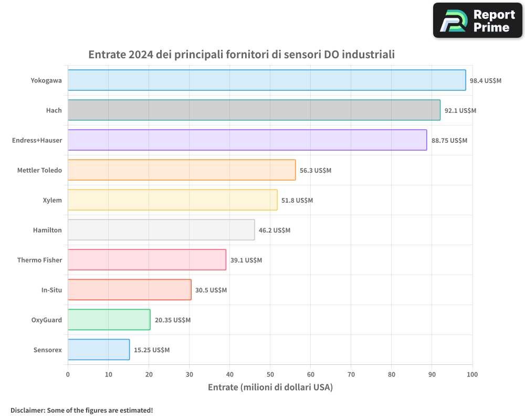This screenshot has height=420, width=525.
Task: Click the 15.25 US$M value label
Action: pyautogui.click(x=152, y=350)
